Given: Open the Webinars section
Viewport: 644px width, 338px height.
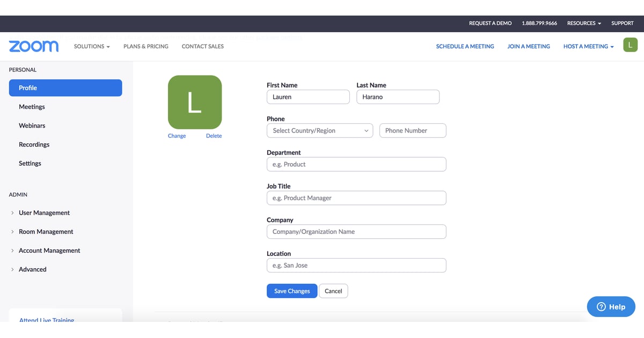Looking at the screenshot, I should pos(32,125).
